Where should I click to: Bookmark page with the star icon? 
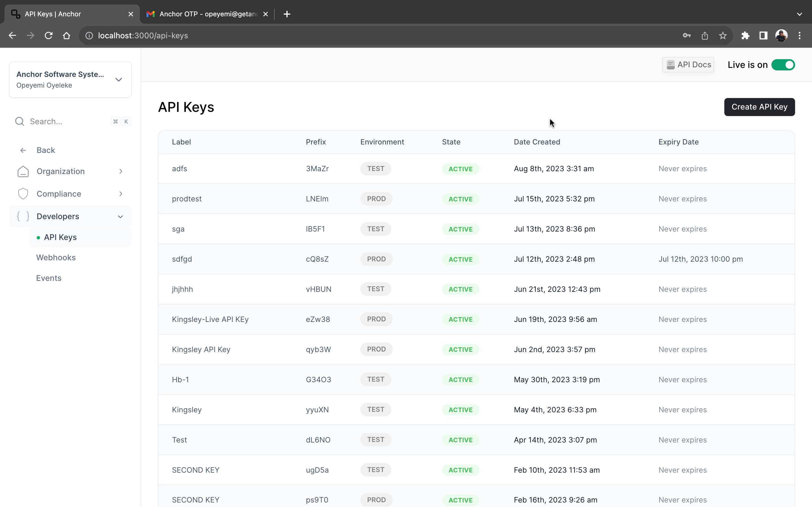723,35
